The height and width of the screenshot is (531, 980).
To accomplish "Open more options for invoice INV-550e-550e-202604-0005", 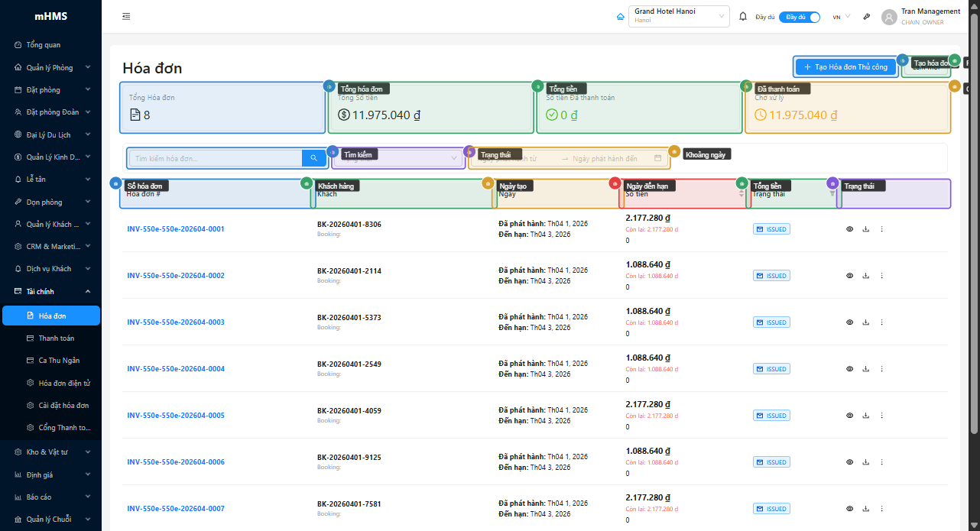I will [x=881, y=416].
